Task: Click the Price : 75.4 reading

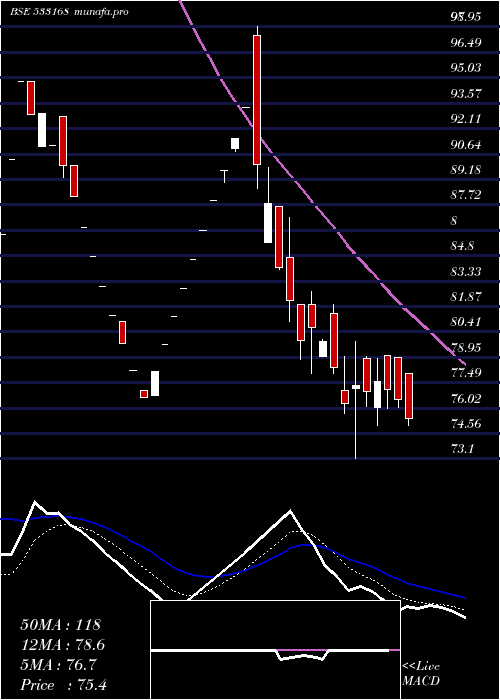Action: coord(63,685)
